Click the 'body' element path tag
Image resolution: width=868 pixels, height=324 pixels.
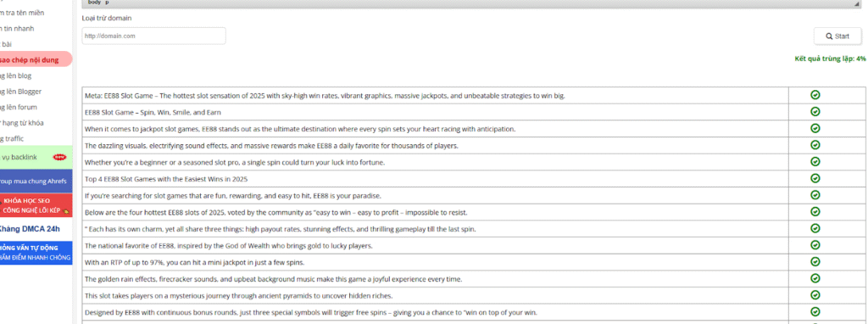tap(93, 3)
